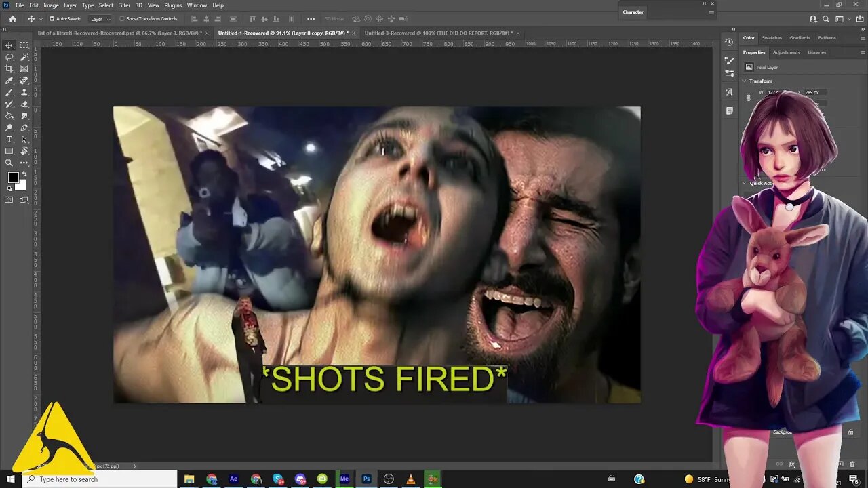Viewport: 868px width, 488px height.
Task: Switch to Untitled-3-Recovered document tab
Action: coord(438,33)
